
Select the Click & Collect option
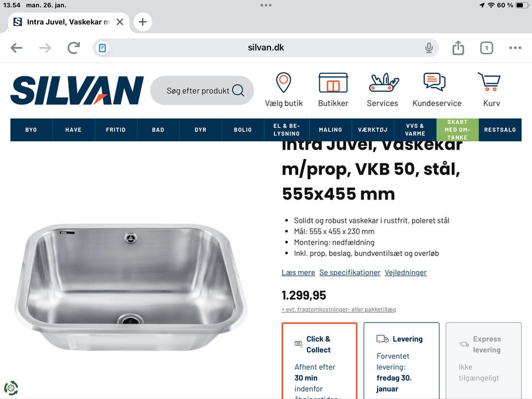pyautogui.click(x=319, y=361)
